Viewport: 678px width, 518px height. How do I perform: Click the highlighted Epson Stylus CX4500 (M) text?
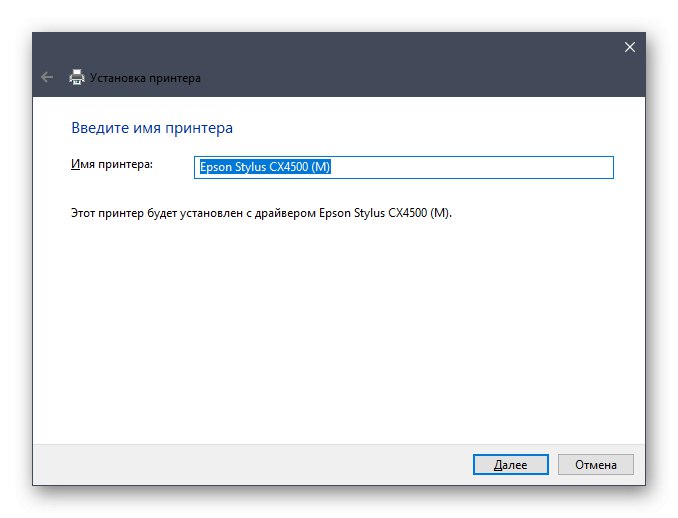pyautogui.click(x=265, y=168)
